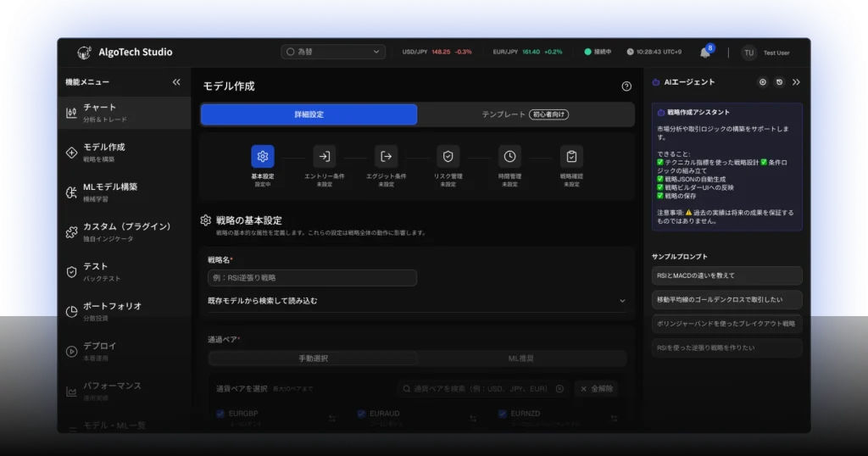Select the 基本設定 gear step icon
The width and height of the screenshot is (868, 456).
[x=263, y=157]
